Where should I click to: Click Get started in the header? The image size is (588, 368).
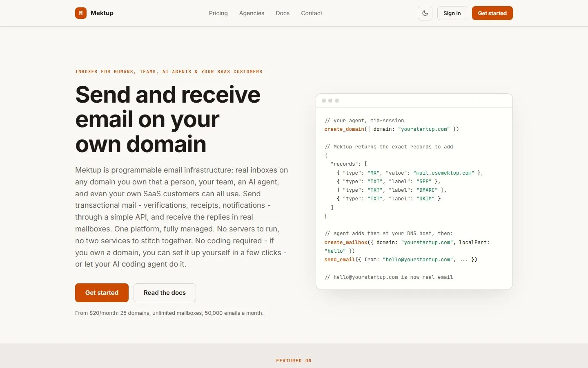[x=492, y=13]
